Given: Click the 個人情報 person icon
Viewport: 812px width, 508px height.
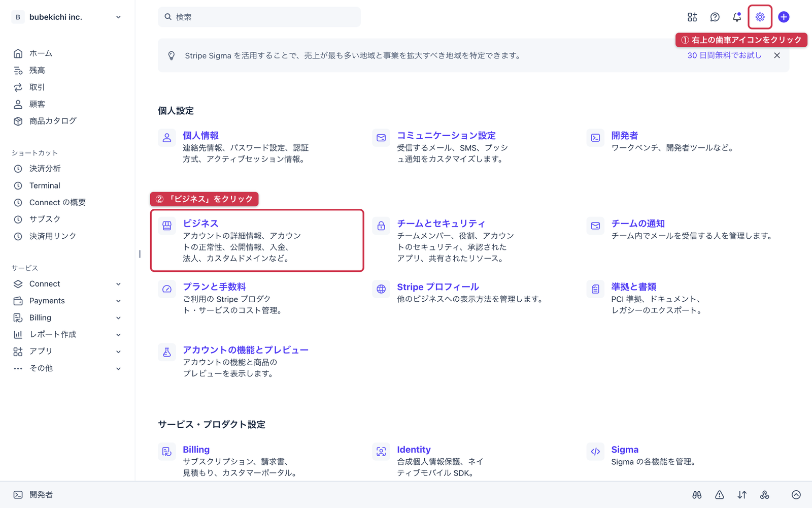Looking at the screenshot, I should (x=166, y=138).
